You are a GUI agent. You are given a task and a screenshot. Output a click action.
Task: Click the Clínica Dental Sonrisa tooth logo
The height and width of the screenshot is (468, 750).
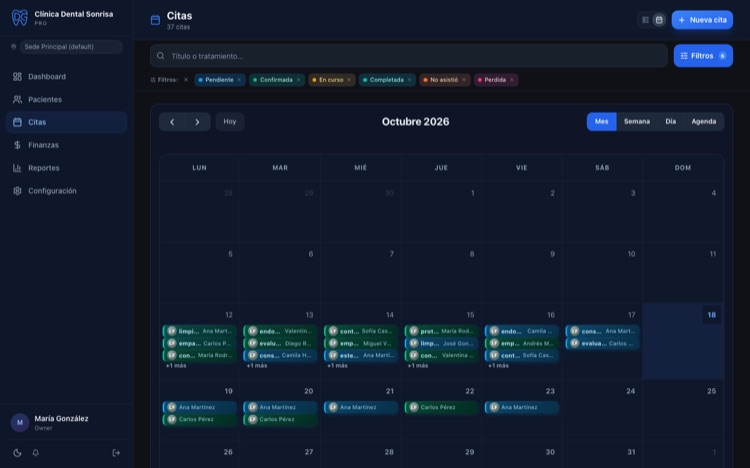[x=20, y=18]
